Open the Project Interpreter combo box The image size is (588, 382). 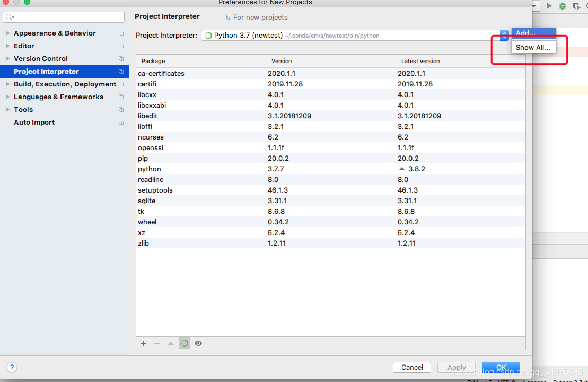[354, 35]
